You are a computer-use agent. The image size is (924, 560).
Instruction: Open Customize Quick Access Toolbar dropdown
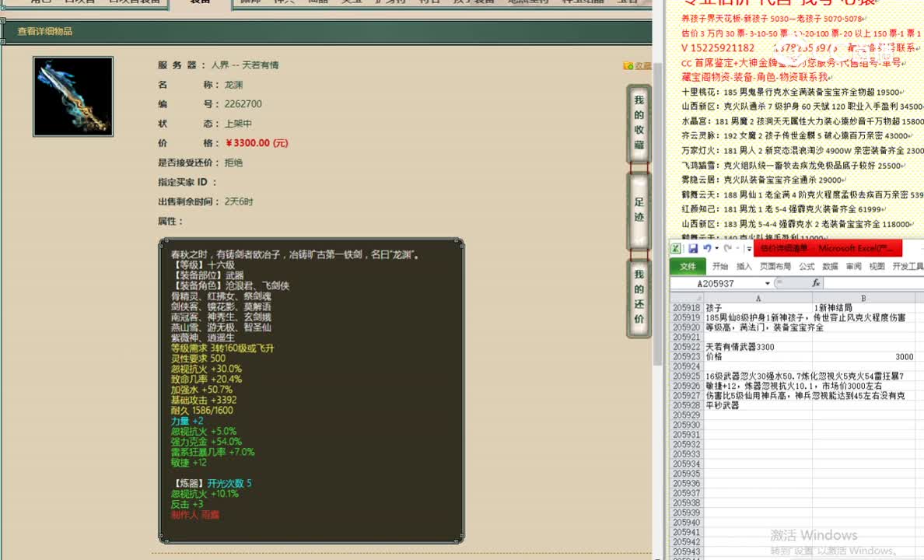click(748, 249)
